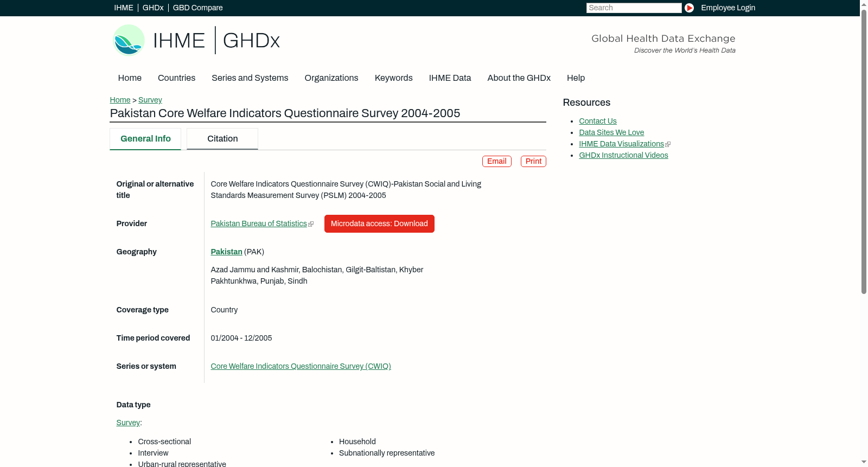Select the General Info tab
Viewport: 868px width, 467px height.
click(145, 139)
